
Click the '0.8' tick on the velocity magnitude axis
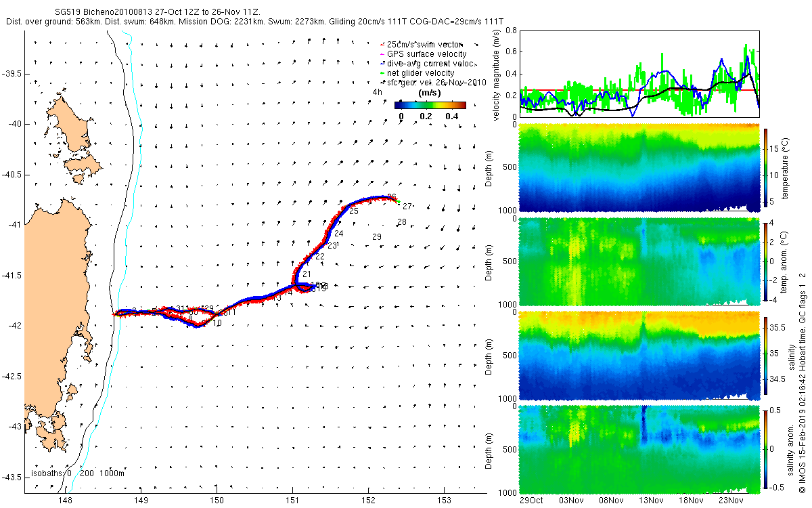511,30
